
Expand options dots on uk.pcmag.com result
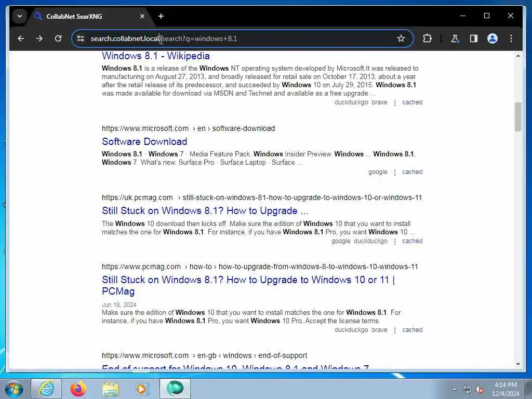tap(395, 242)
